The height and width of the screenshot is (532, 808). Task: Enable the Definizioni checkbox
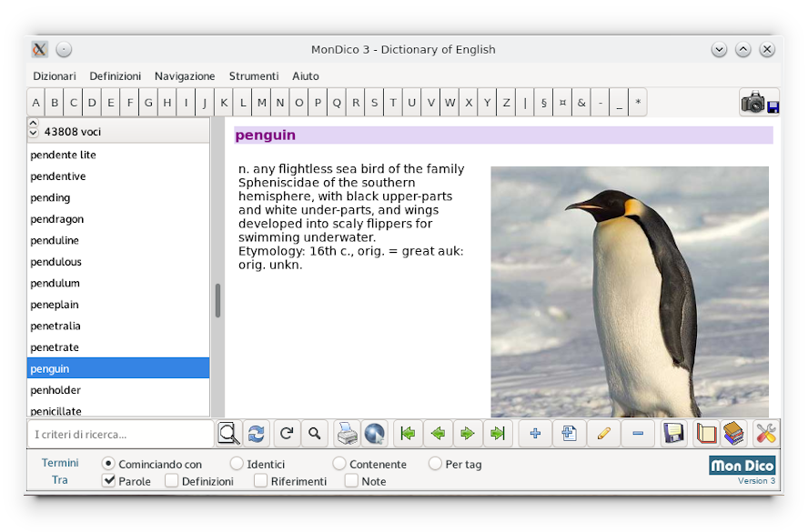point(172,480)
